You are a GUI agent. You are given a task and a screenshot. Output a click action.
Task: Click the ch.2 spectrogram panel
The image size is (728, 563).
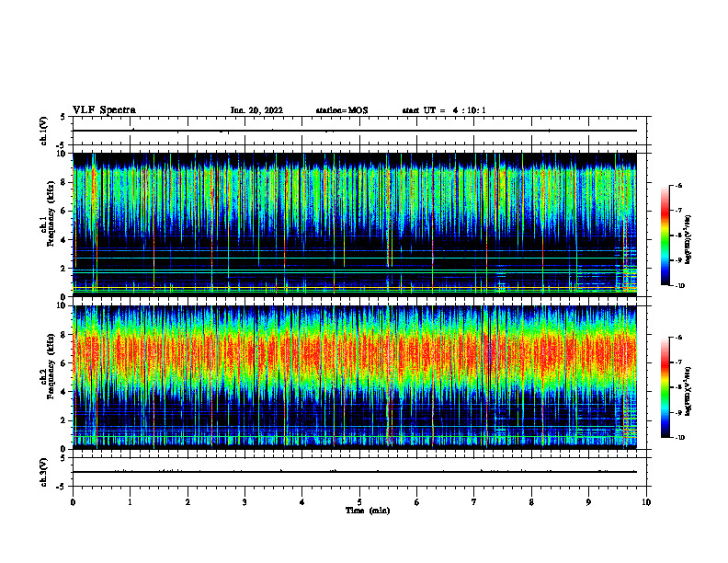coord(355,377)
